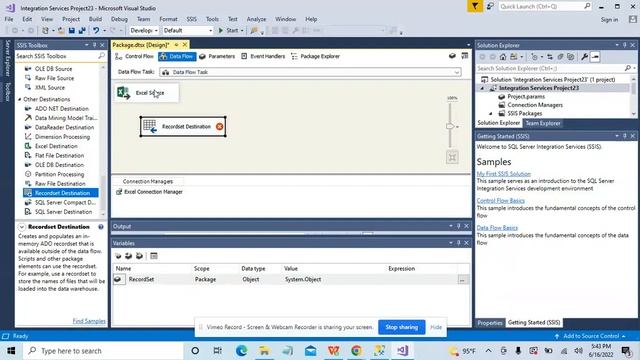Image resolution: width=640 pixels, height=360 pixels.
Task: Adjust the canvas zoom slider handle
Action: click(x=450, y=127)
